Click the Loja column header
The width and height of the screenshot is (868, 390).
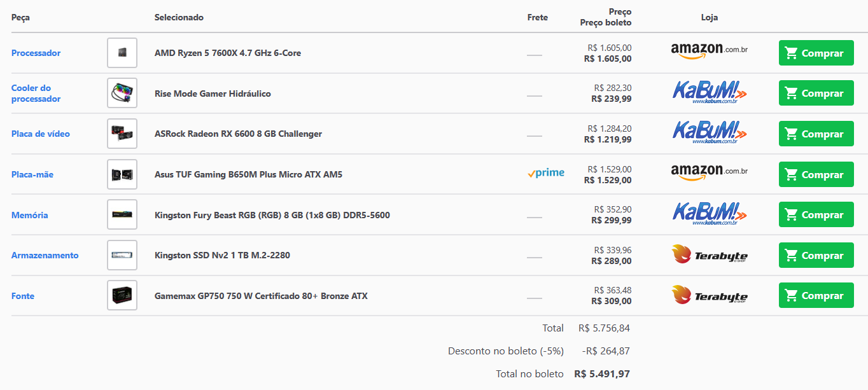pos(710,17)
